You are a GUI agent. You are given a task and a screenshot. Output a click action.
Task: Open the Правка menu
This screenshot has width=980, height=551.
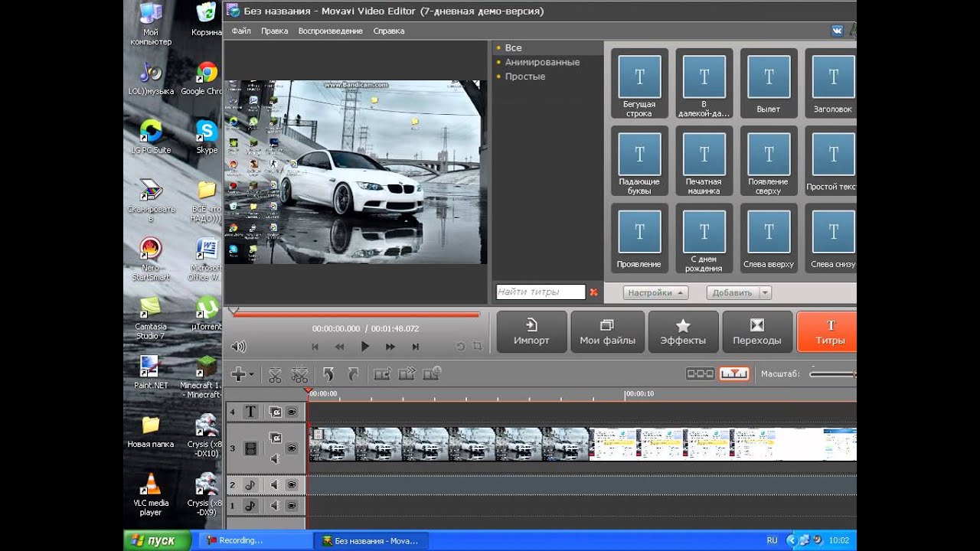point(274,31)
